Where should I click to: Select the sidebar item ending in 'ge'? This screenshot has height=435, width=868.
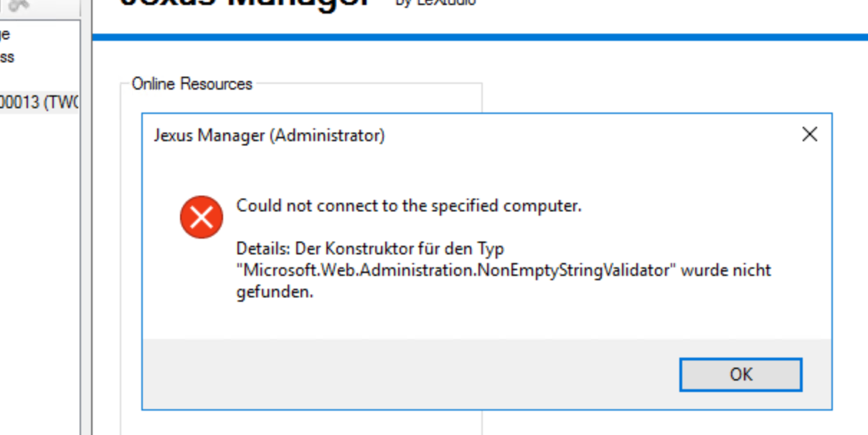point(6,34)
